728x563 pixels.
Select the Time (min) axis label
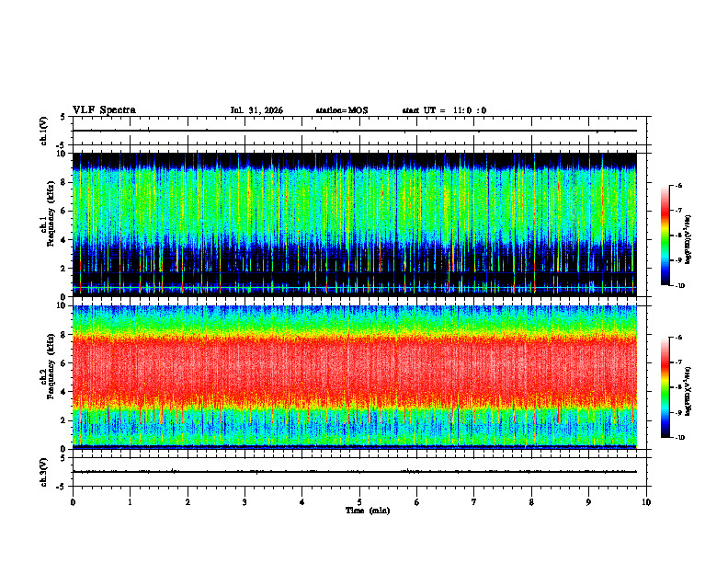click(x=368, y=511)
